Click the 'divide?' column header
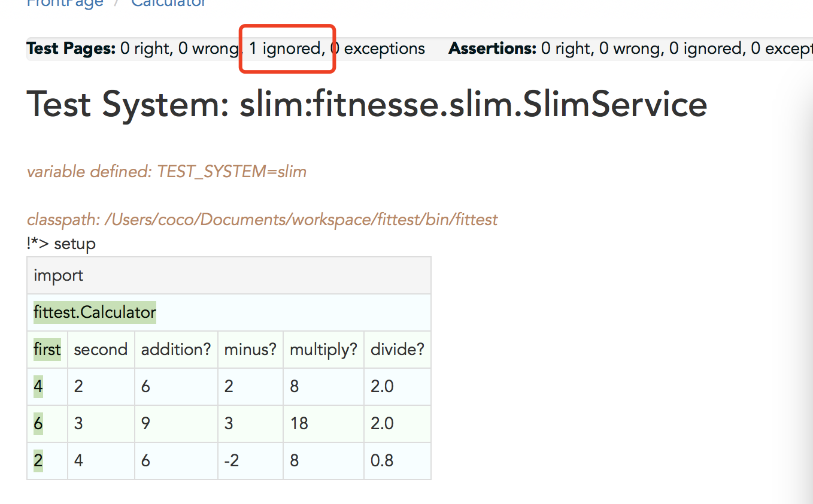The image size is (813, 504). [398, 350]
